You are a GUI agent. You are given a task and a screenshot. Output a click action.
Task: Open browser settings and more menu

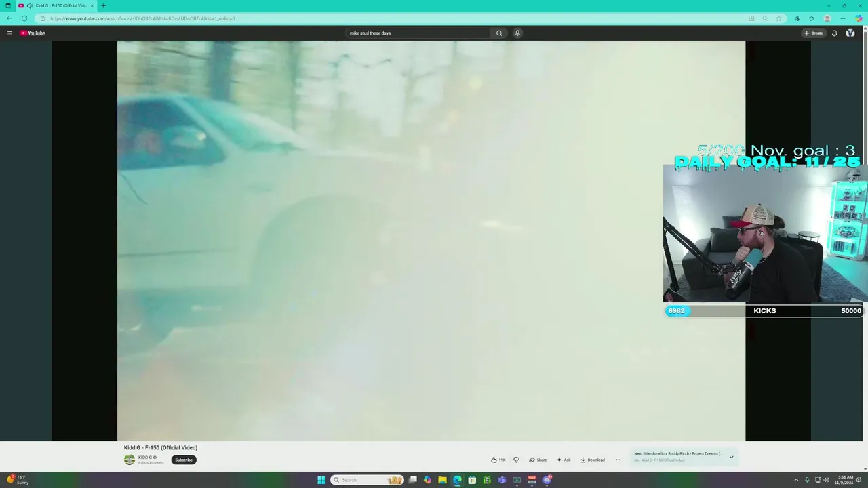coord(843,18)
